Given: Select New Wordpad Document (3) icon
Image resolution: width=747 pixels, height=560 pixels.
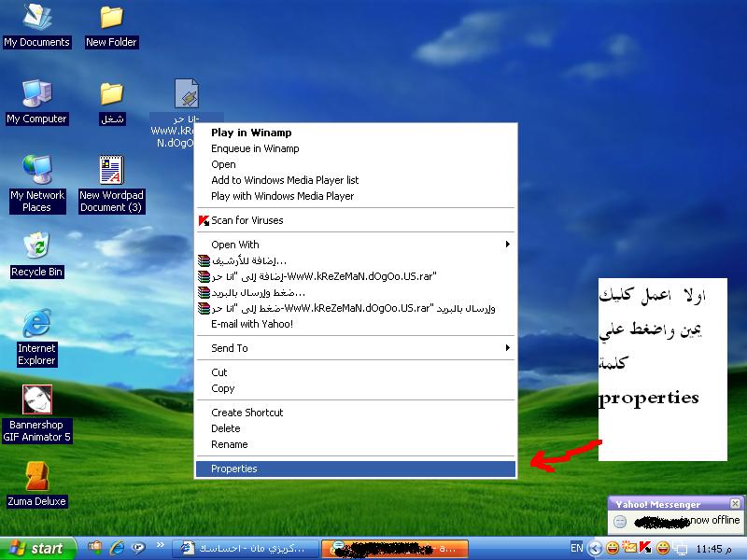Looking at the screenshot, I should point(111,184).
